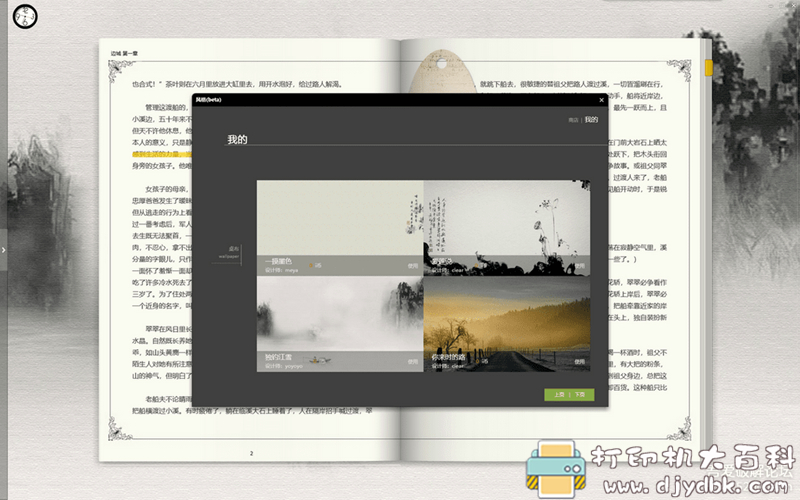Click the 边城 第一章 chapter header

tap(124, 53)
